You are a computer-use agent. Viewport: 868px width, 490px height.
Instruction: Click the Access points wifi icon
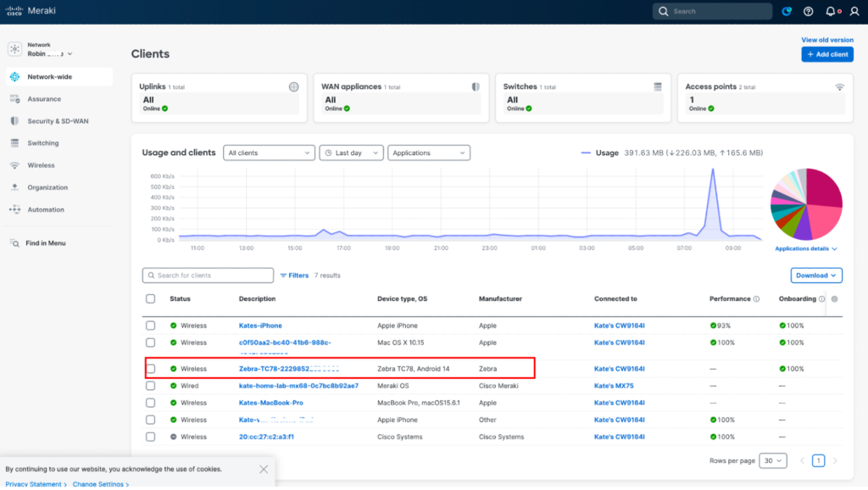pos(839,86)
